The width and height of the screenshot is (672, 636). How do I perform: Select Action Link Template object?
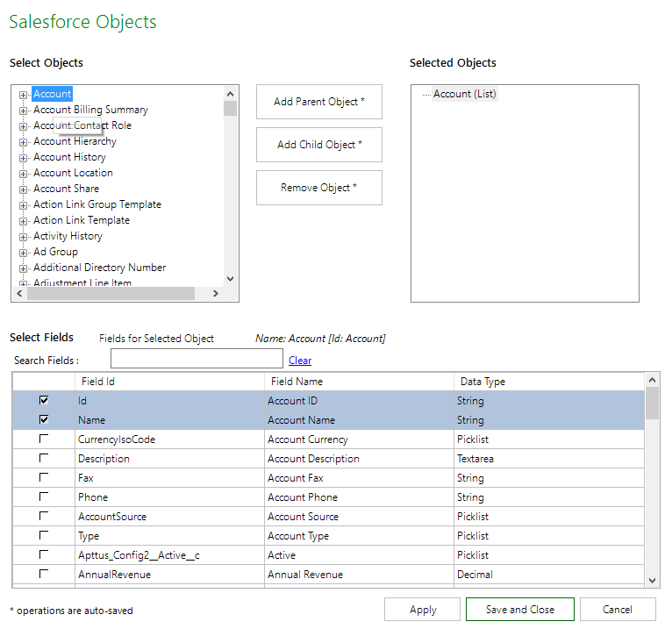point(82,220)
